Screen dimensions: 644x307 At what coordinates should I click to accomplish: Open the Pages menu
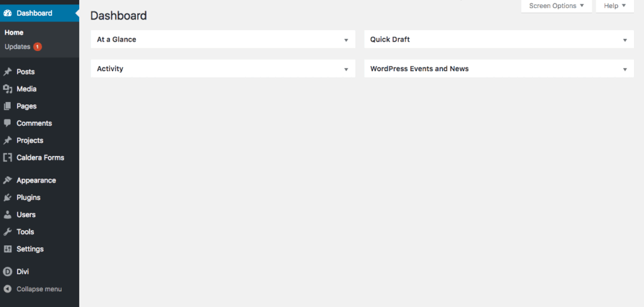click(x=26, y=106)
